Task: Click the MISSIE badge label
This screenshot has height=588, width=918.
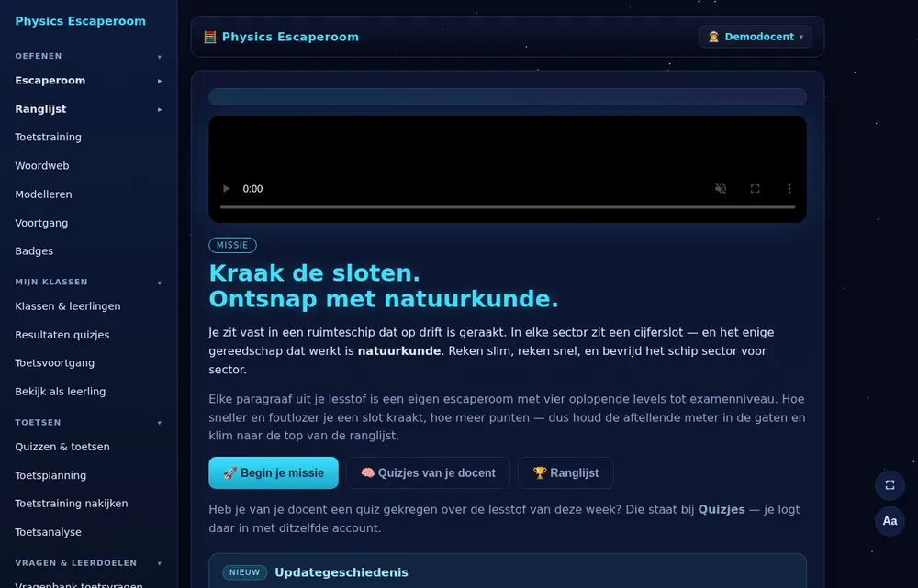Action: click(x=232, y=245)
